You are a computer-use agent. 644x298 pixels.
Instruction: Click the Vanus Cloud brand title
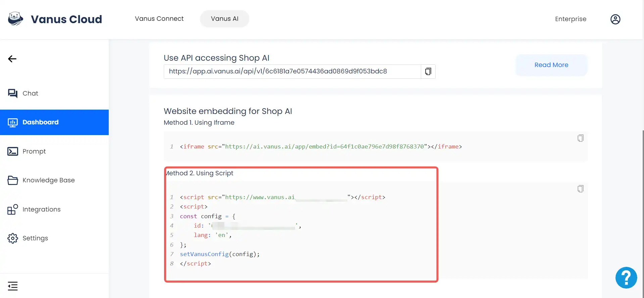[66, 19]
